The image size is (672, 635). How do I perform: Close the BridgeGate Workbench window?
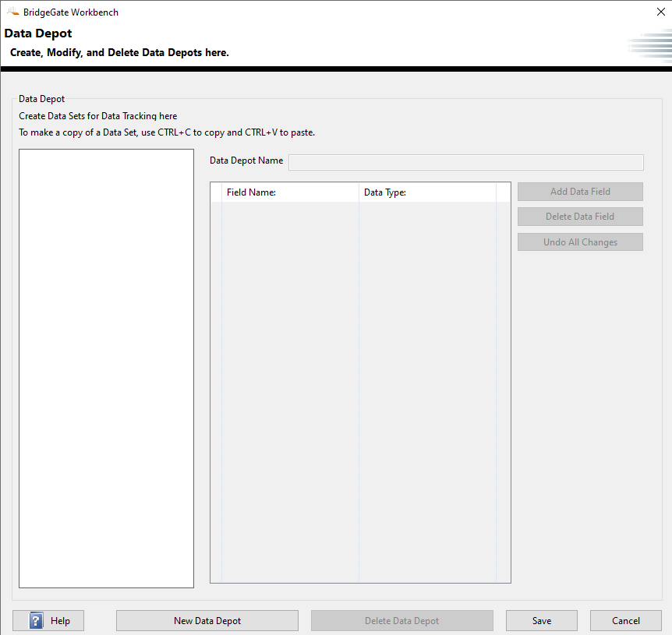point(660,12)
